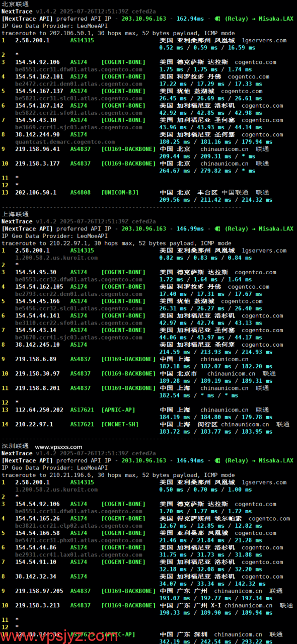Select hop IP 112.64.250.202

tap(39, 411)
